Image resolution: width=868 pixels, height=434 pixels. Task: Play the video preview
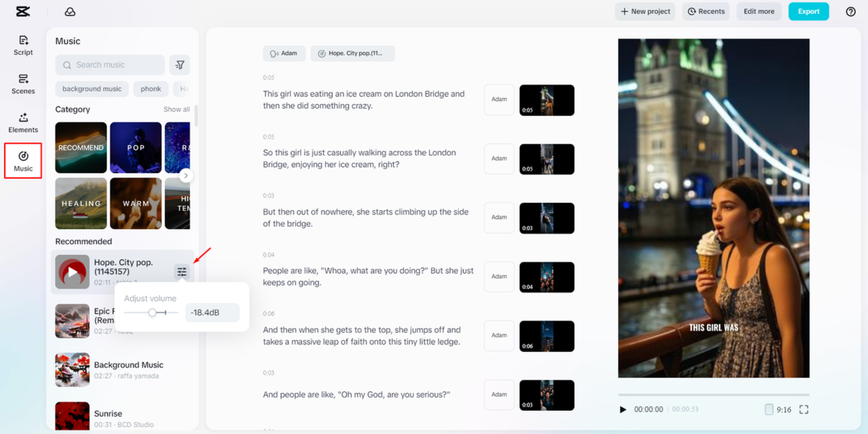tap(623, 409)
